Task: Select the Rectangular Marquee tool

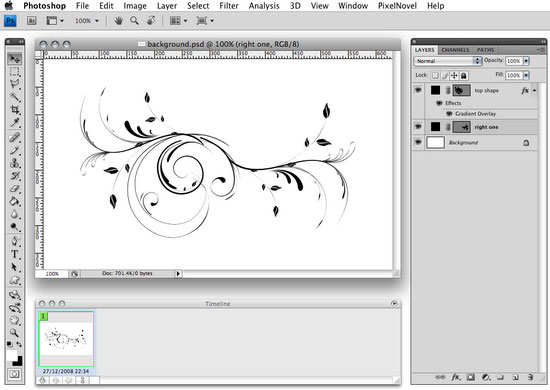Action: 14,71
